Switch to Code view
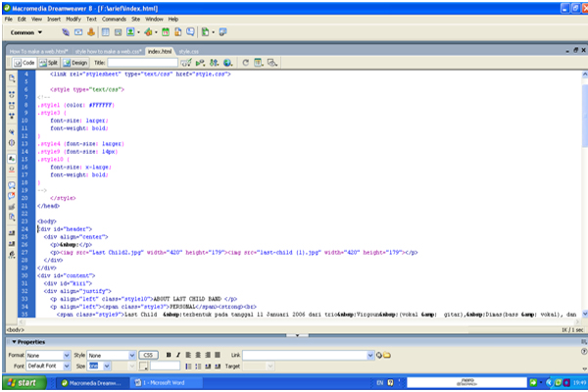Viewport: 588px width, 392px height. coord(25,62)
